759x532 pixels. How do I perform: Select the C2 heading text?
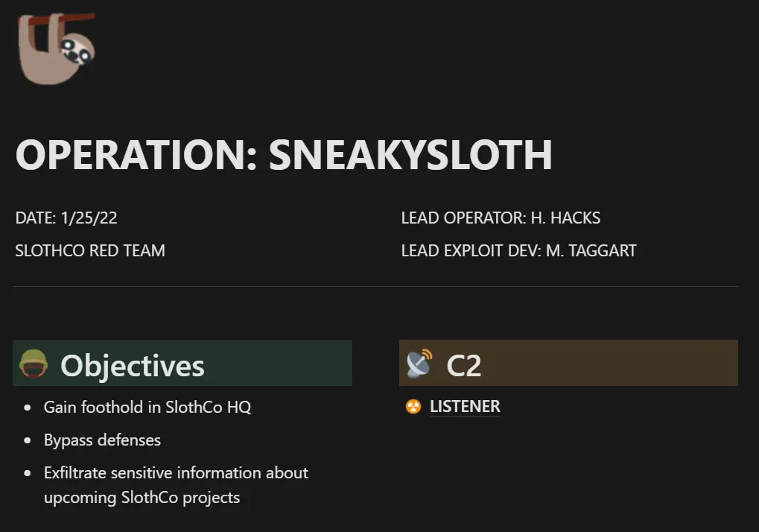[x=463, y=365]
